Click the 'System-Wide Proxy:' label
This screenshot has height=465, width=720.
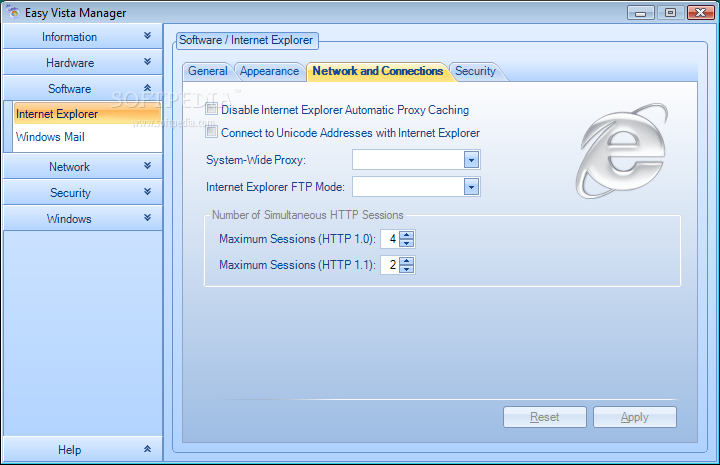coord(256,160)
